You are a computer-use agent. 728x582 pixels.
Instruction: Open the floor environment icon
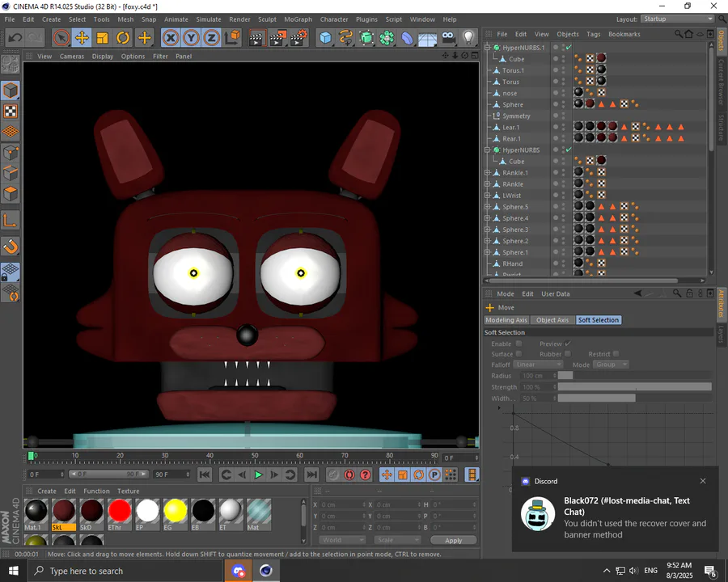[428, 38]
